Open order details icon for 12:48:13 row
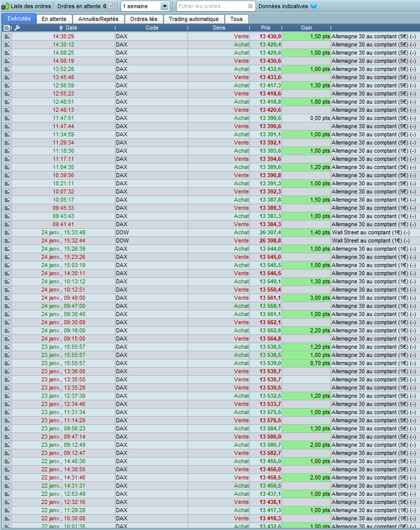420x530 pixels. pyautogui.click(x=7, y=110)
